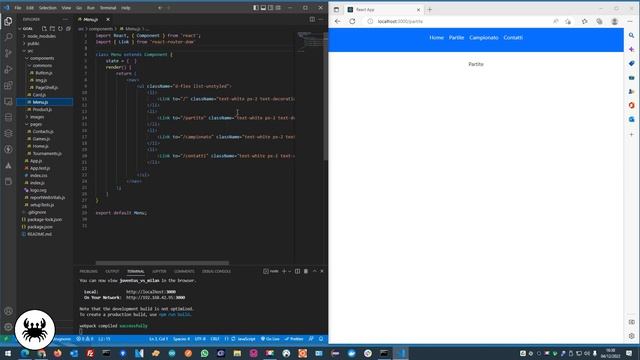Image resolution: width=640 pixels, height=360 pixels.
Task: Open the Terminal menu in menu bar
Action: tap(108, 8)
